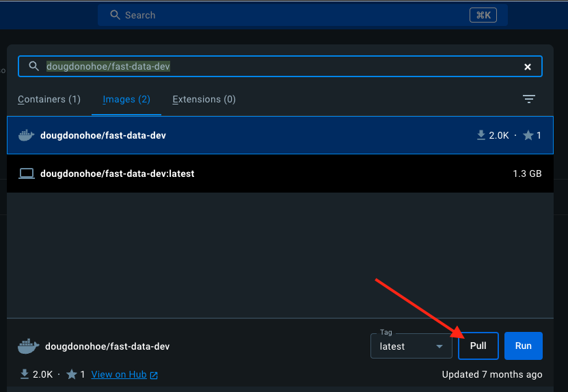Click the Pull button

click(478, 346)
